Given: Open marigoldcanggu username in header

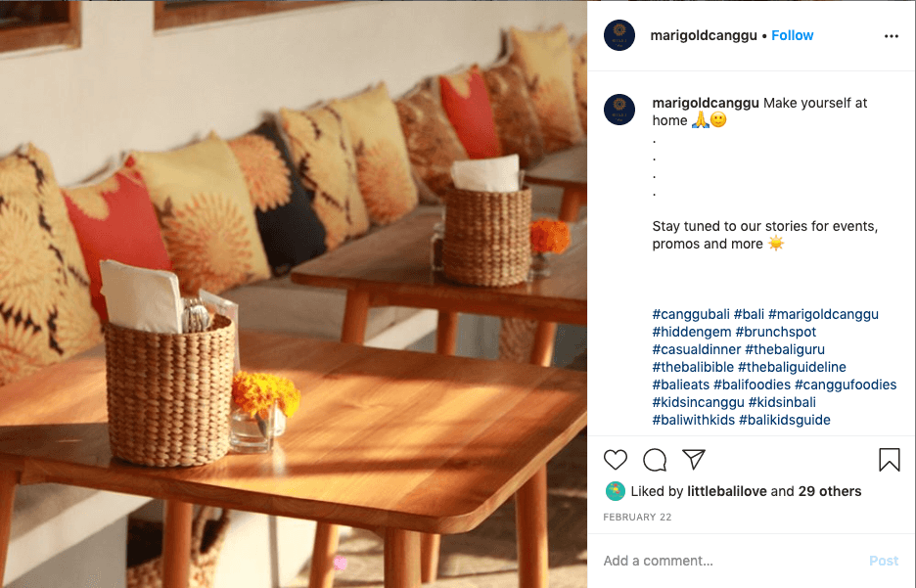Looking at the screenshot, I should point(704,35).
